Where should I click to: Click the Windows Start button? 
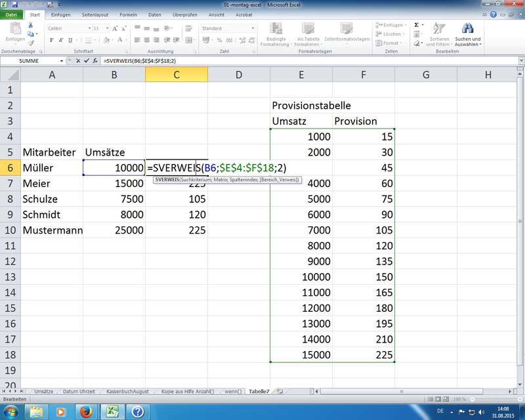pos(13,411)
